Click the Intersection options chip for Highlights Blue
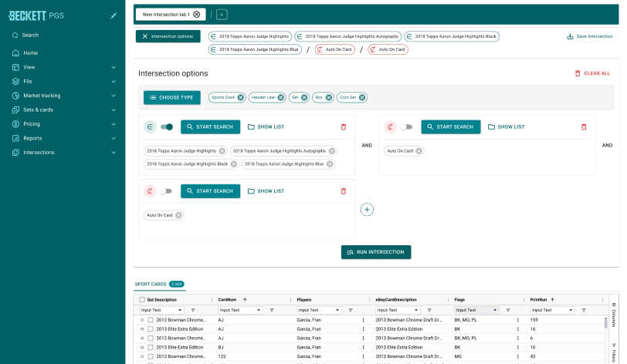 click(x=255, y=49)
